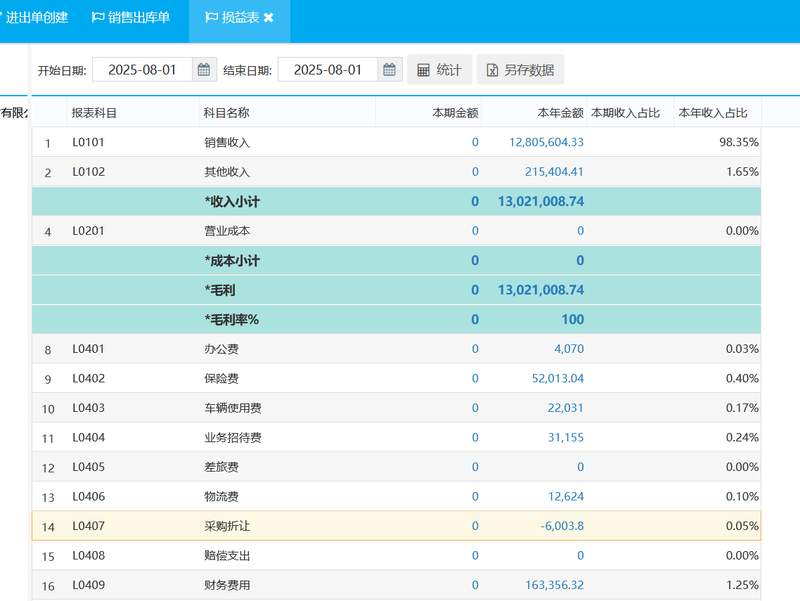Select the L0409 report code cell
Screen dimensions: 800x601
pyautogui.click(x=88, y=585)
